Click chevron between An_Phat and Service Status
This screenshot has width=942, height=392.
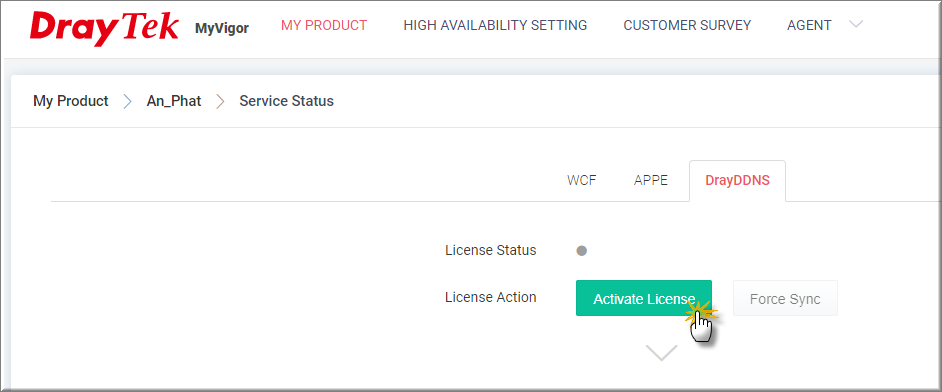[x=220, y=101]
